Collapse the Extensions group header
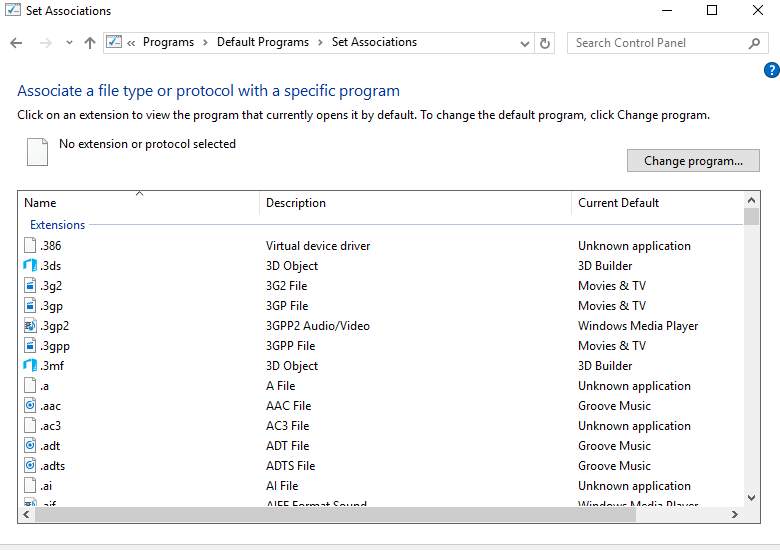Image resolution: width=780 pixels, height=550 pixels. coord(58,225)
